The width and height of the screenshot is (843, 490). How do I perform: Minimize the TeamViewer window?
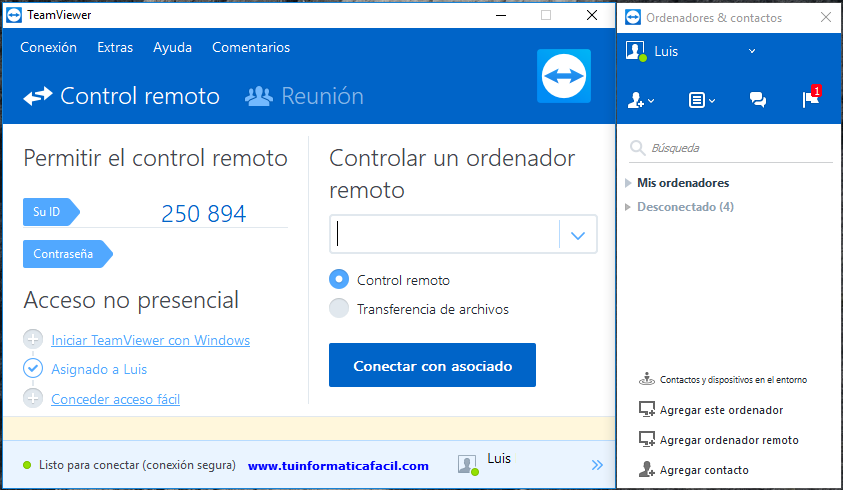point(501,15)
